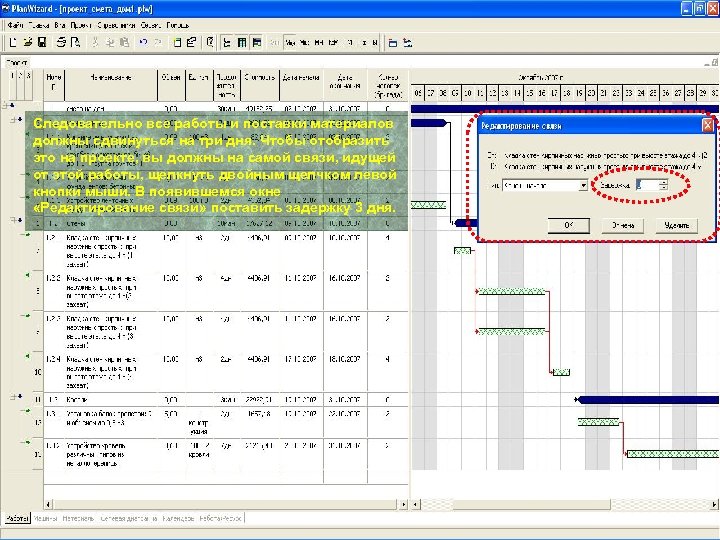Click OK in the link editing dialog
Screen dimensions: 720x540
[568, 225]
